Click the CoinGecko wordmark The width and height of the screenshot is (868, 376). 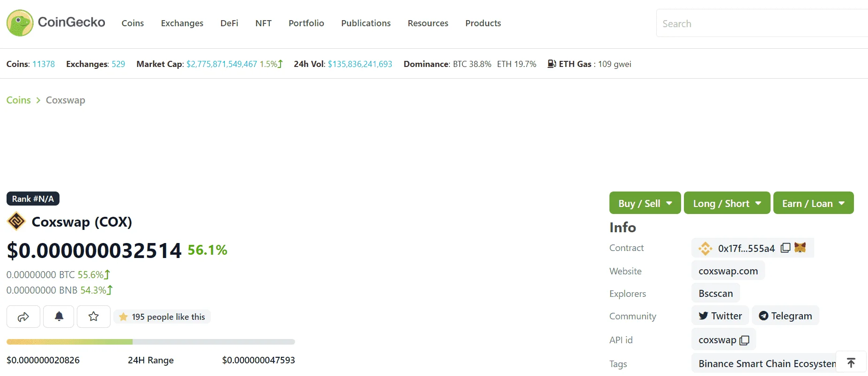[71, 22]
